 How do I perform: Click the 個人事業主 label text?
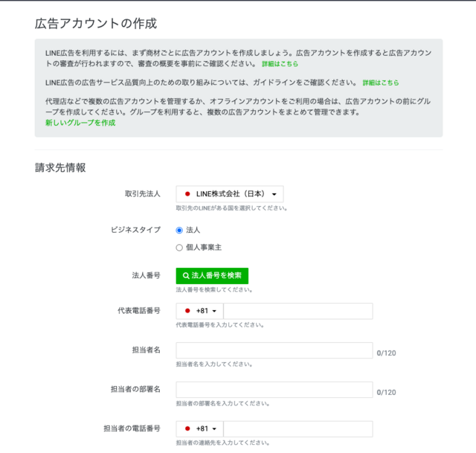click(204, 248)
